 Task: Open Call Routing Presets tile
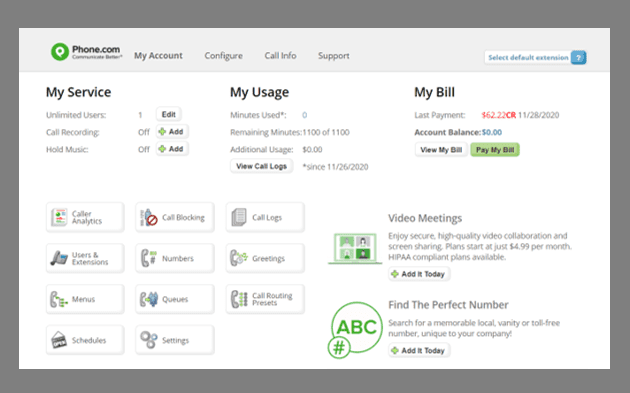265,299
